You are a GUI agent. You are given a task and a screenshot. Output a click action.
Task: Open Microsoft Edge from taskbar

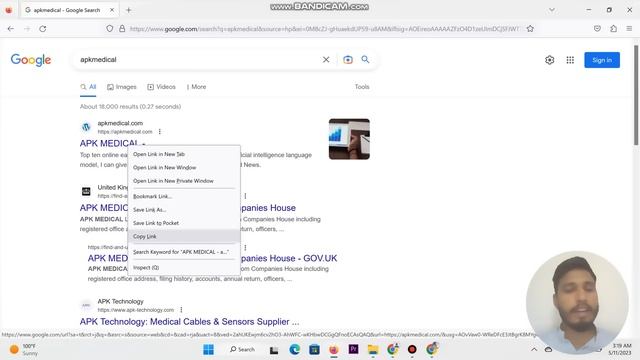294,349
